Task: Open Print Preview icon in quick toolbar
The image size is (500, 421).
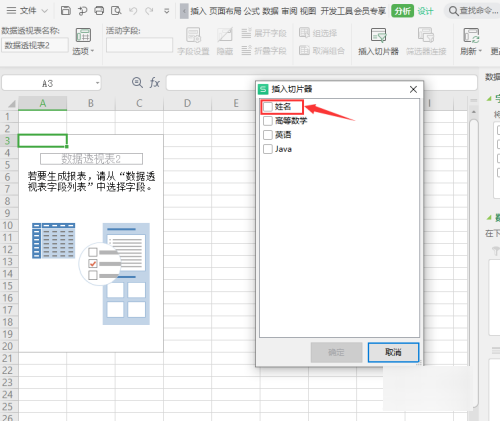Action: [116, 11]
